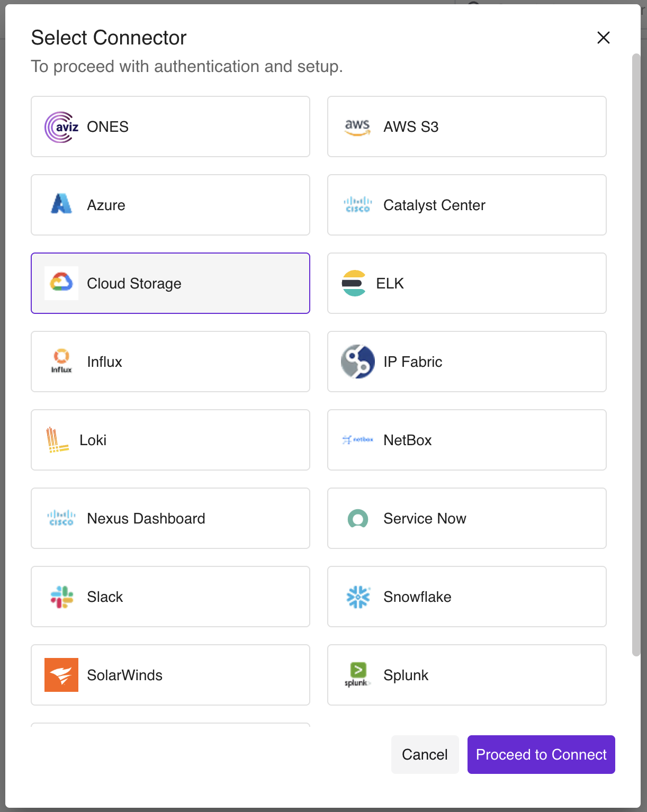This screenshot has width=647, height=812.
Task: Click the Google Cloud Storage icon
Action: click(x=61, y=283)
